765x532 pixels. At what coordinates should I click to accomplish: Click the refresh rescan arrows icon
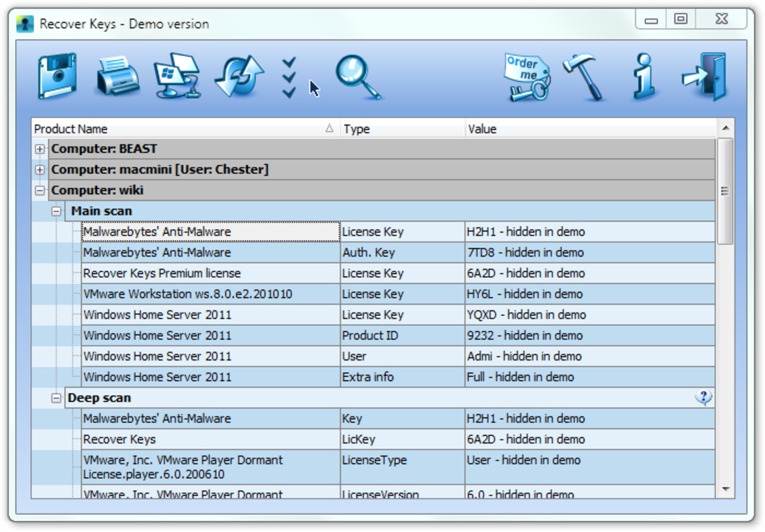click(x=239, y=77)
